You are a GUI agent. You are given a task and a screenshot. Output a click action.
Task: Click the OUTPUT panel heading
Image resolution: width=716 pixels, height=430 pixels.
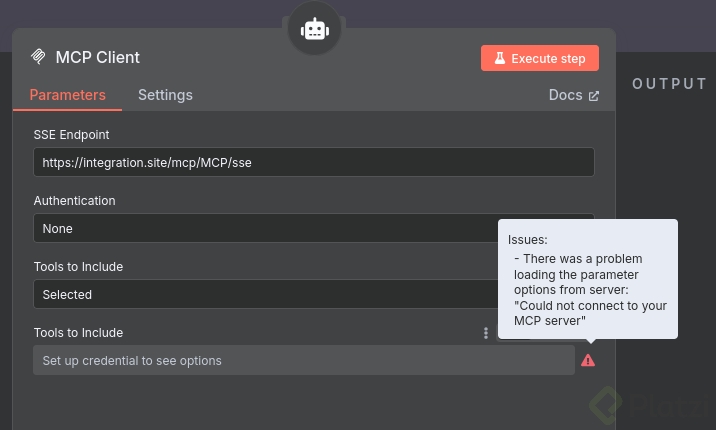(x=669, y=84)
